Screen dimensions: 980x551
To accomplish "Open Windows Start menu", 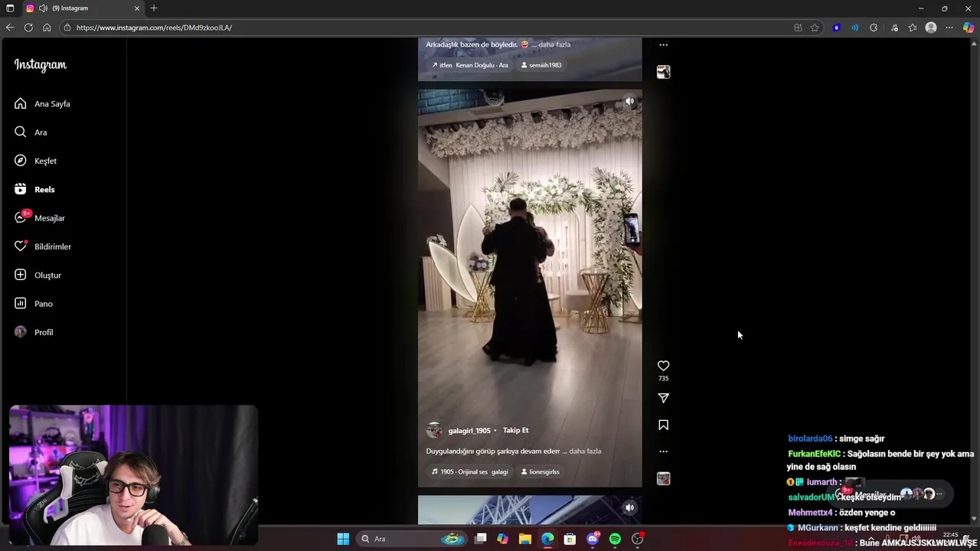I will click(343, 539).
